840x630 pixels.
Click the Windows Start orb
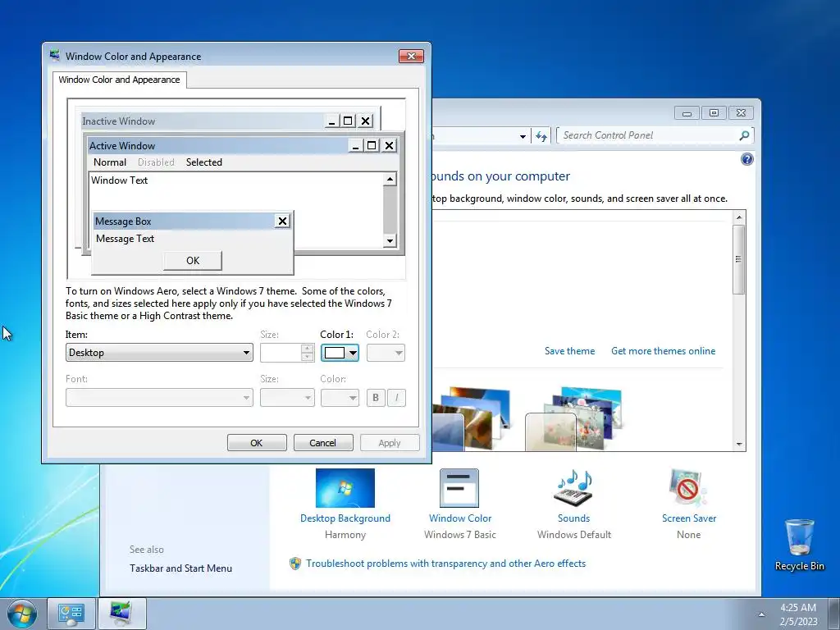click(22, 614)
